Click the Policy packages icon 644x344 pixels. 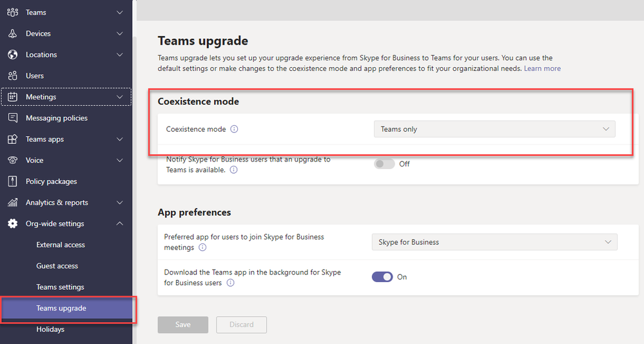point(13,181)
